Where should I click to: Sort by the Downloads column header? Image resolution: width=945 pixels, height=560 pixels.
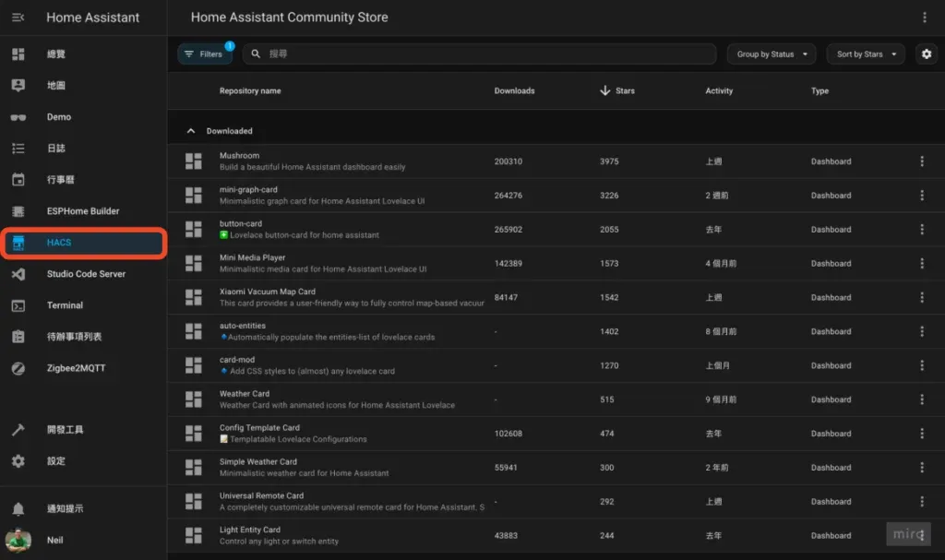point(514,90)
